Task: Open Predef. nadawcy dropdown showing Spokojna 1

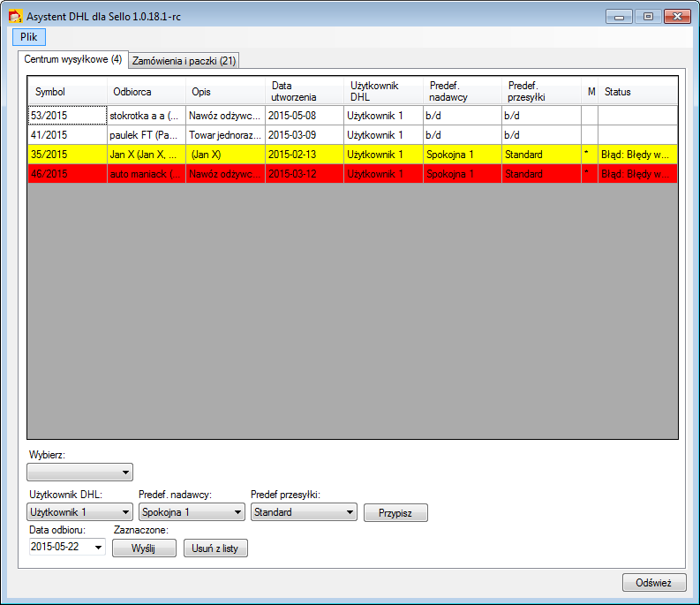Action: point(192,512)
